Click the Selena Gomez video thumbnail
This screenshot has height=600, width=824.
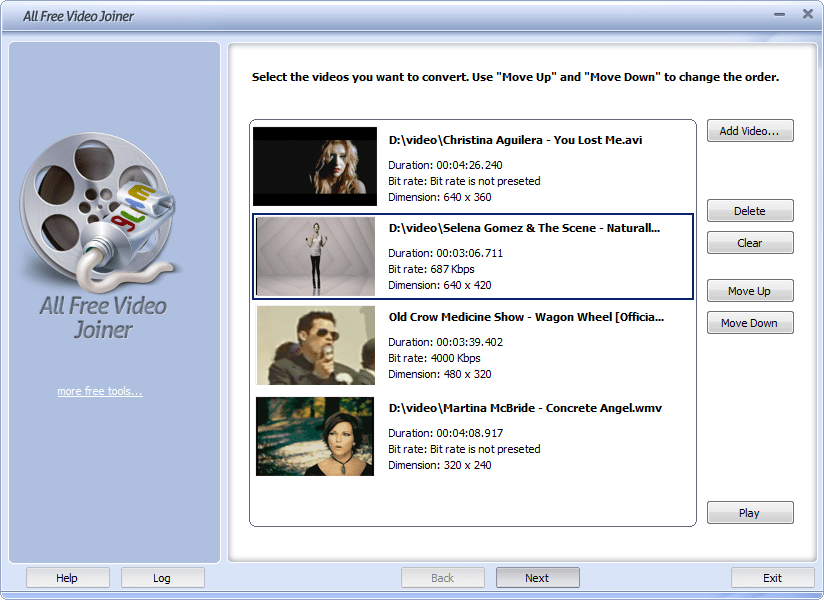point(315,256)
